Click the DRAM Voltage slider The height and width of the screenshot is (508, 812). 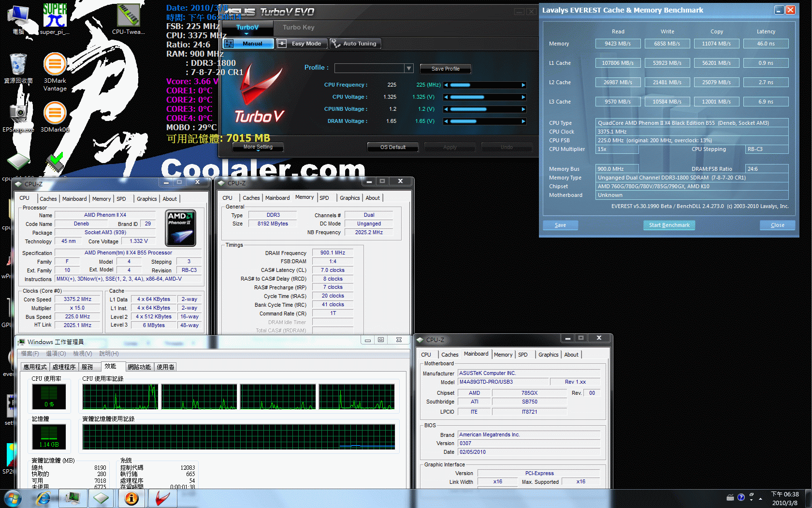pyautogui.click(x=484, y=121)
